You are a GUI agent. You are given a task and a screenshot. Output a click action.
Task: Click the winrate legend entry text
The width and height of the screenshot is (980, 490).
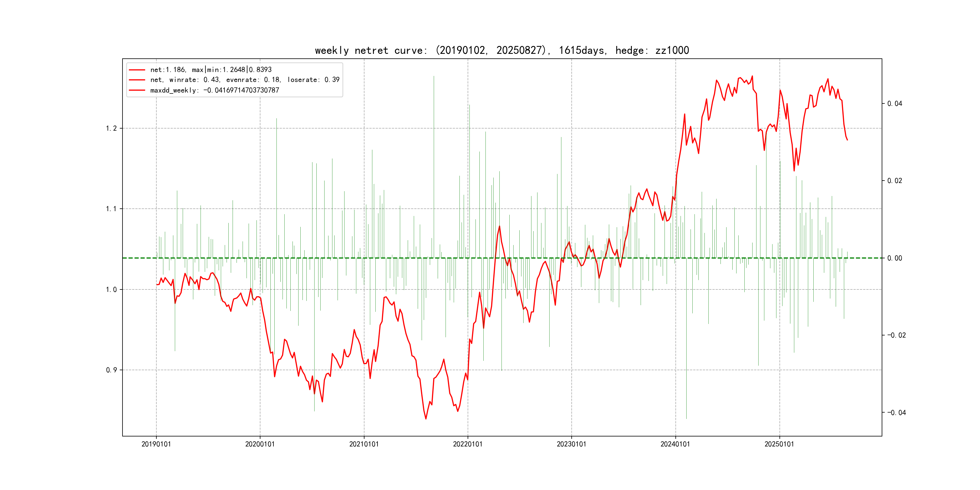(x=245, y=80)
